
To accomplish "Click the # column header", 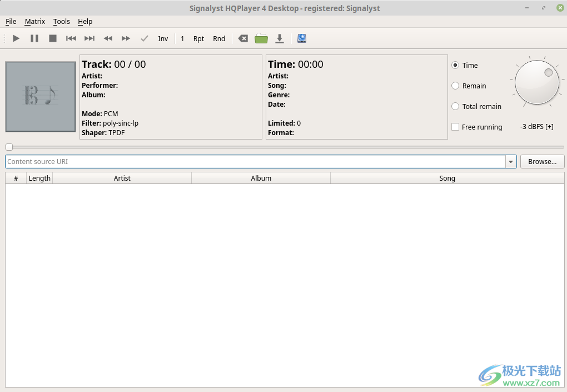I will tap(16, 178).
